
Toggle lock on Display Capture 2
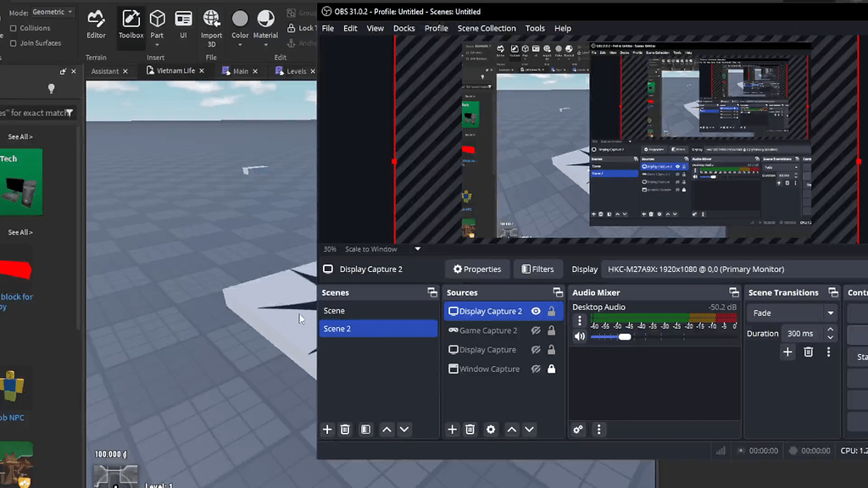coord(551,311)
